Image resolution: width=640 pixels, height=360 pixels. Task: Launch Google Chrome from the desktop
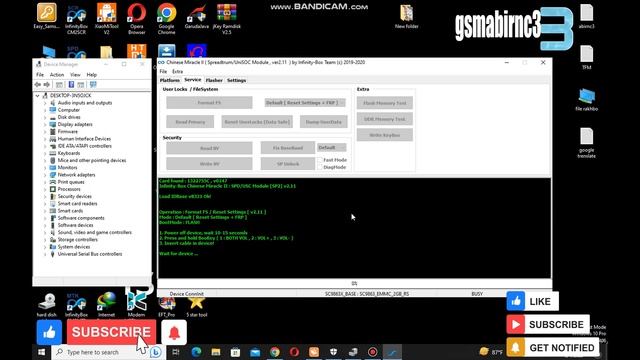click(x=167, y=18)
